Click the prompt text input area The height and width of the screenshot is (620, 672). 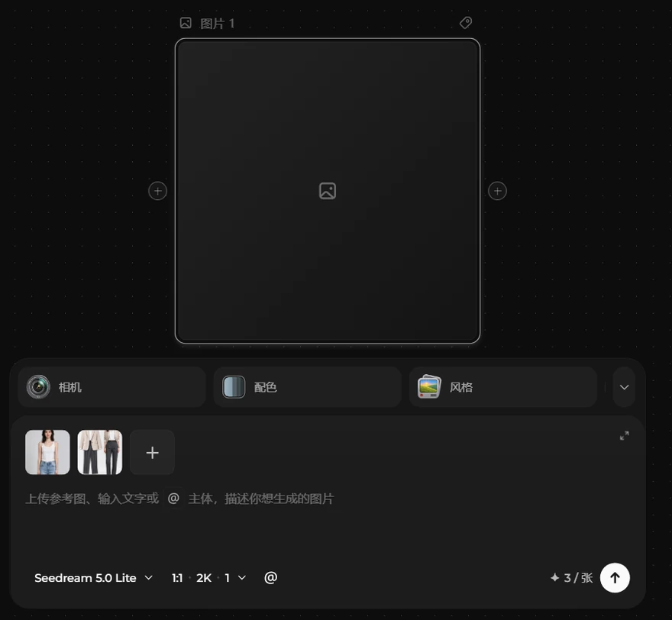328,521
